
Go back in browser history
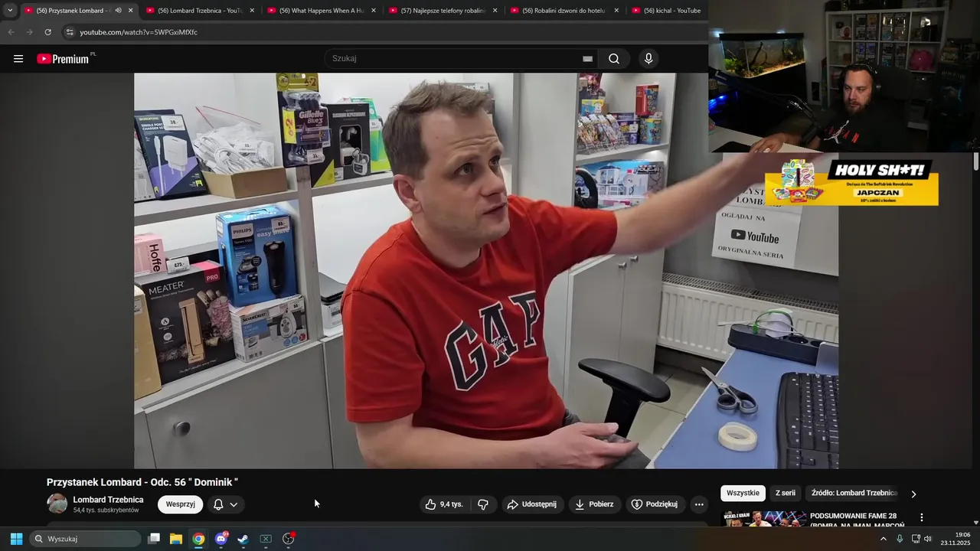click(x=11, y=32)
